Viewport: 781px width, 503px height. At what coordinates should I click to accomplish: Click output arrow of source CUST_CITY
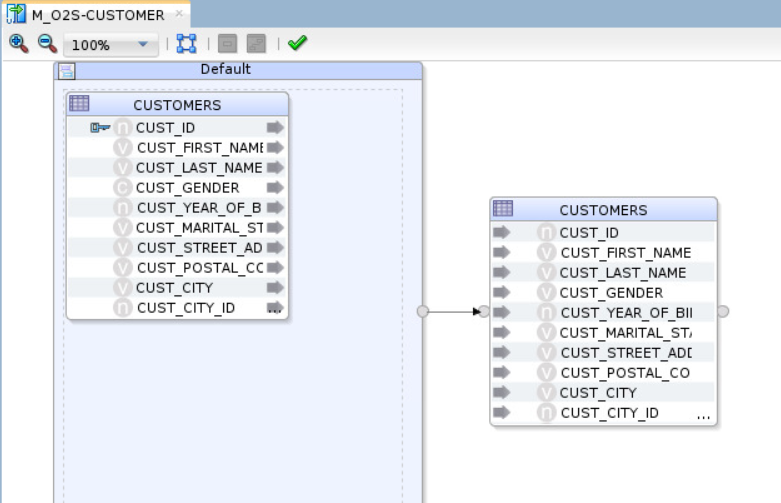click(x=275, y=287)
